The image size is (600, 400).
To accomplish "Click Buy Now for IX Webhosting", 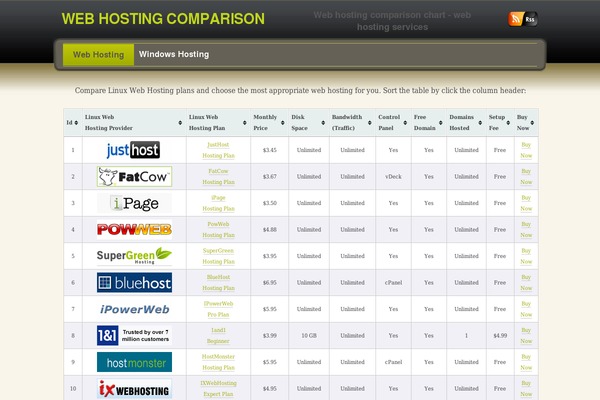I will click(526, 389).
